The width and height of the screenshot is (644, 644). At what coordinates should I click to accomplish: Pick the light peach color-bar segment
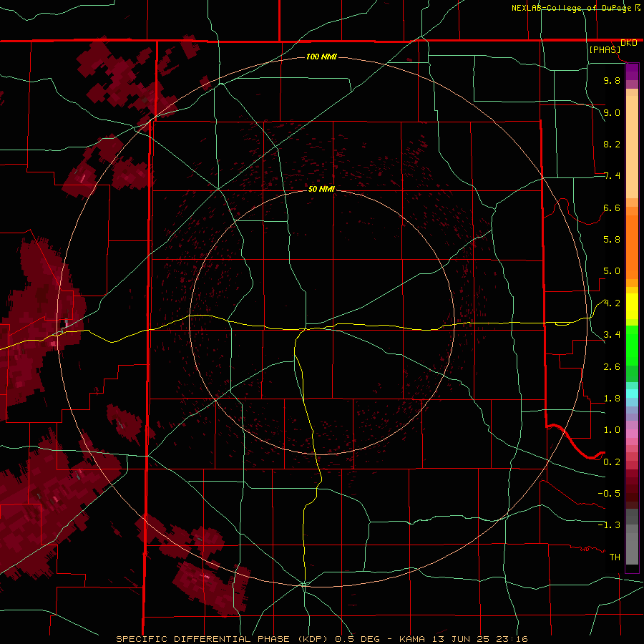632,147
